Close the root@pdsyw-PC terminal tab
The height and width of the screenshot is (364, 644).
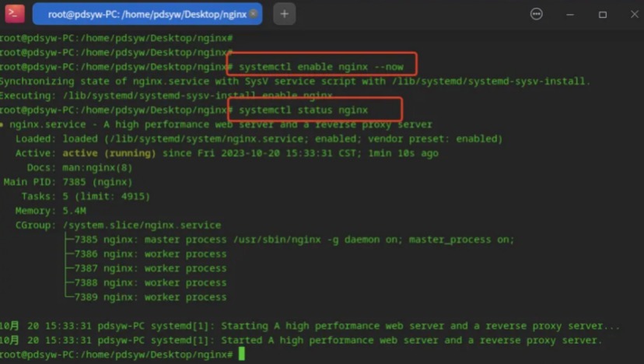(x=254, y=14)
